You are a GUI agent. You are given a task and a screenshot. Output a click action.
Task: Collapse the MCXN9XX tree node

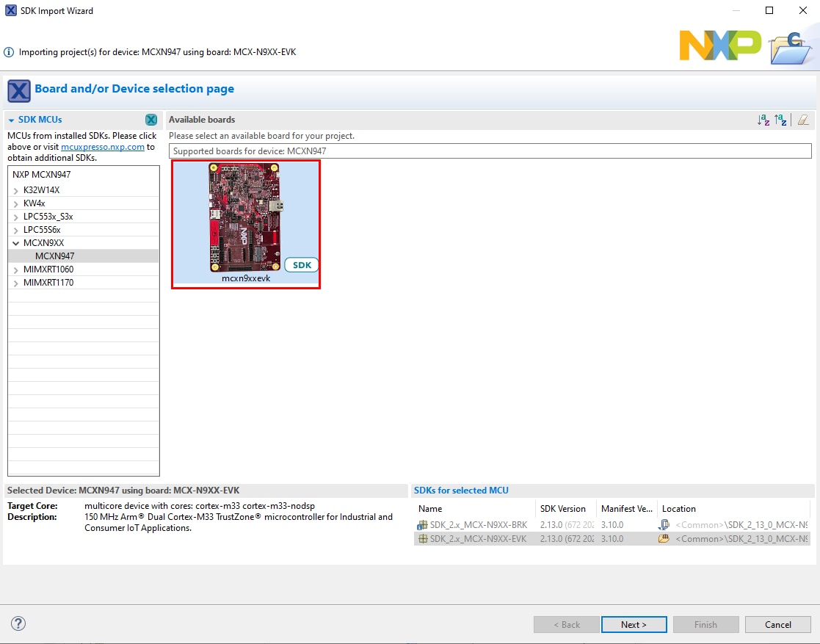tap(16, 243)
